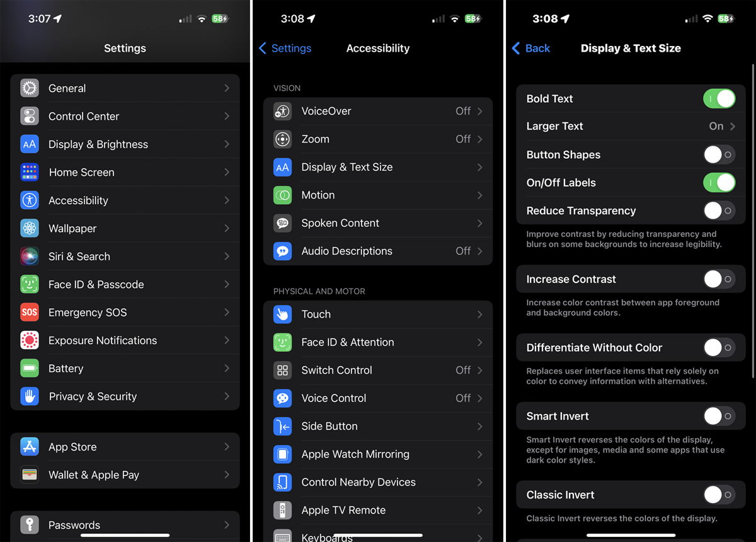Tap the Apple TV Remote icon
Viewport: 756px width, 542px height.
[282, 510]
